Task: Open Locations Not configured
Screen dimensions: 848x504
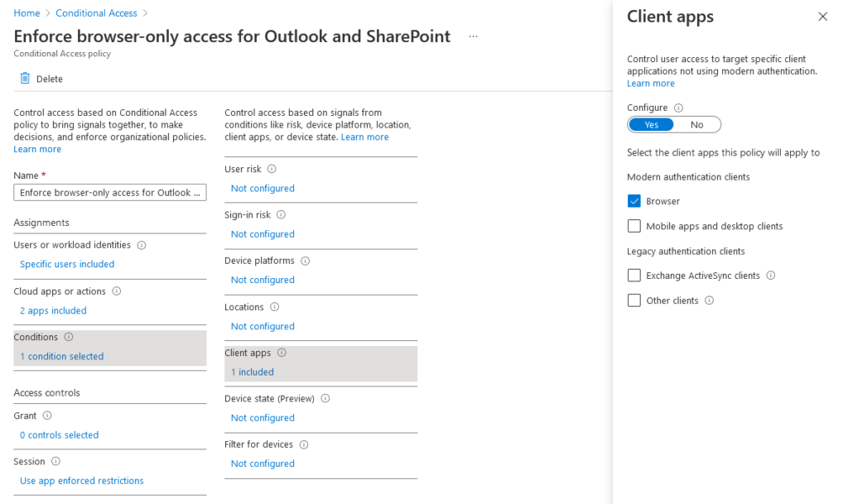Action: coord(263,326)
